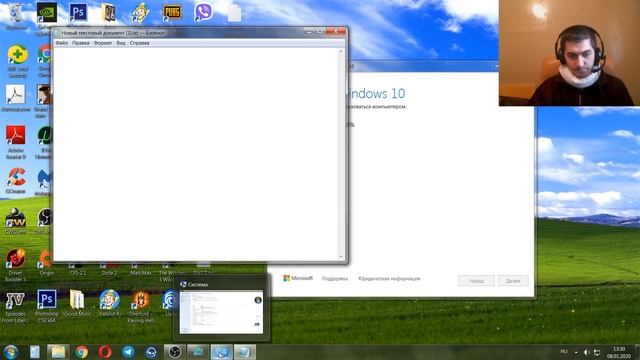Screen dimensions: 640x360
Task: Open the Формат menu in Notepad
Action: [102, 43]
